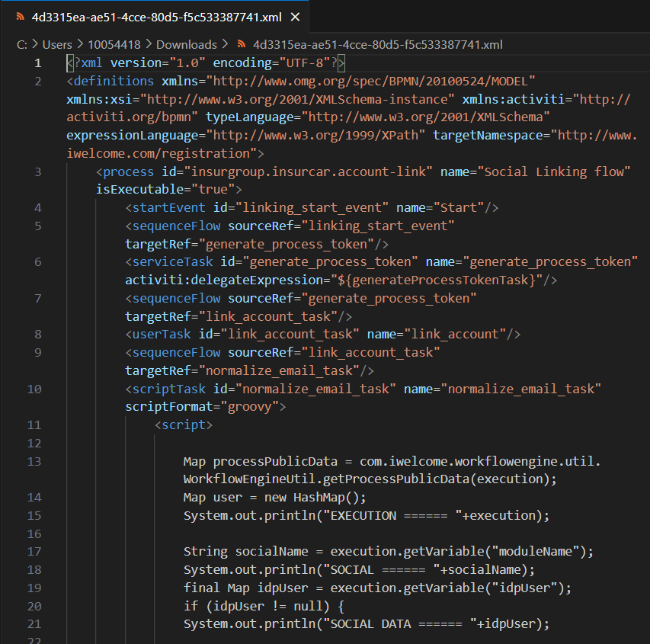Screen dimensions: 650x644
Task: Open the Downloads breadcrumb folder
Action: click(187, 44)
